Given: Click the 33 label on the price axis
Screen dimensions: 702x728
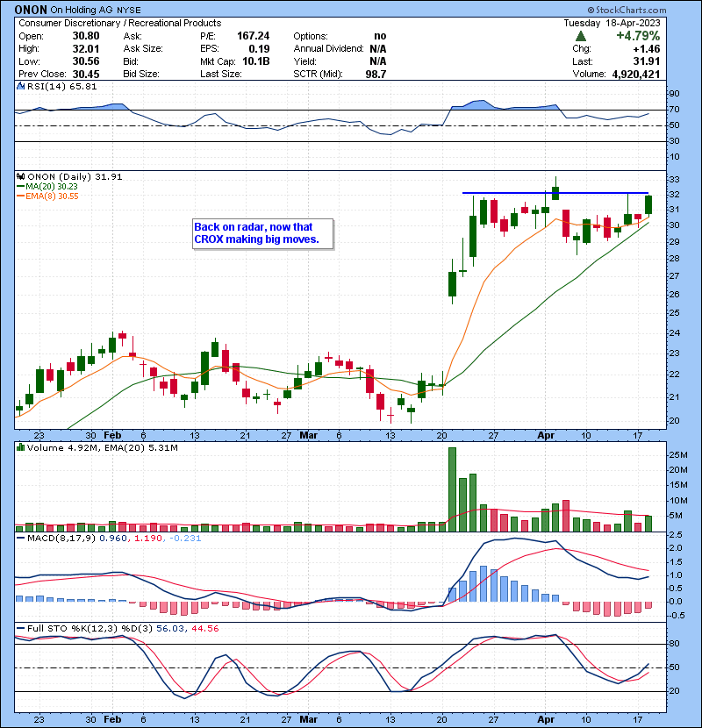Looking at the screenshot, I should [674, 180].
